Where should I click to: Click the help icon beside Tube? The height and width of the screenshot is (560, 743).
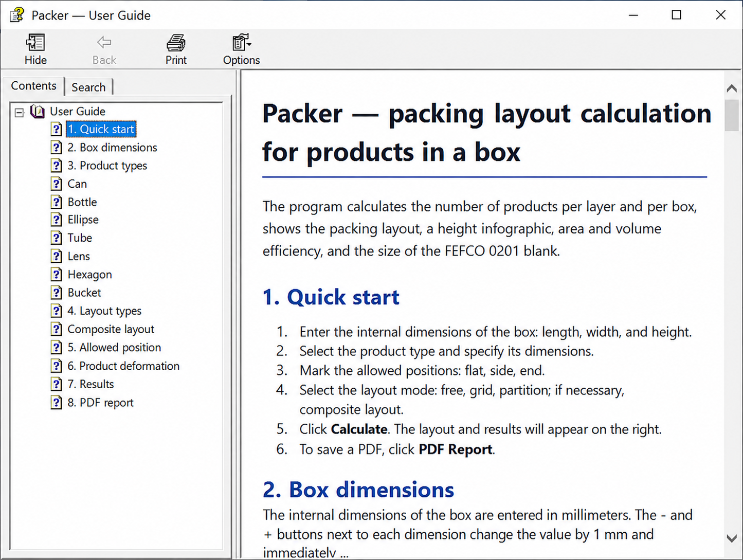[x=57, y=238]
